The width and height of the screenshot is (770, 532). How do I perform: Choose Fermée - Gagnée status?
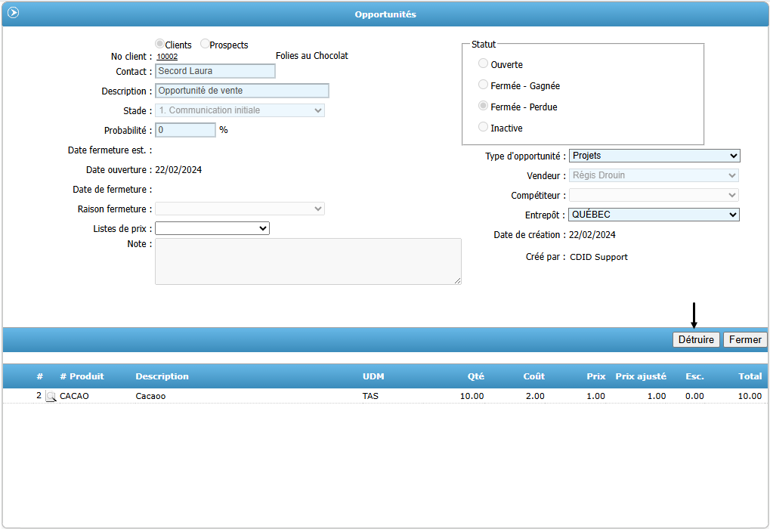484,85
